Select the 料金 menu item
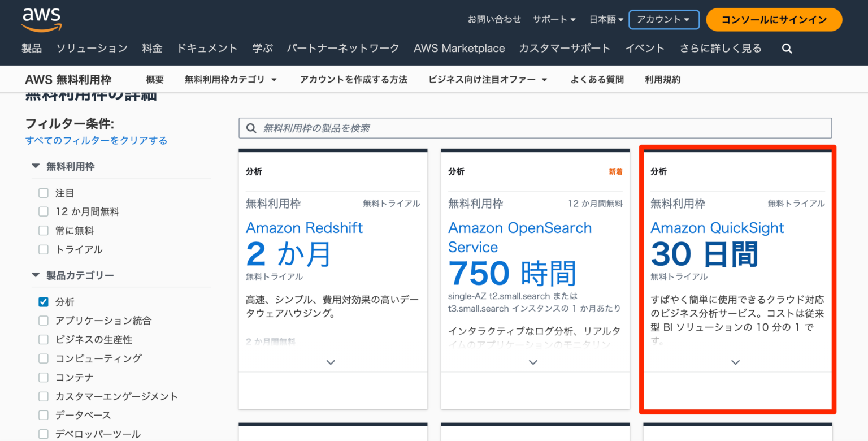The height and width of the screenshot is (441, 868). click(152, 49)
